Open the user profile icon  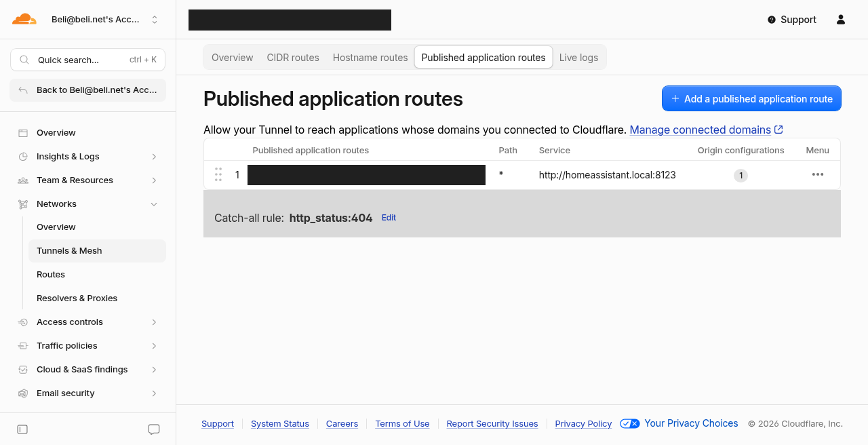841,20
